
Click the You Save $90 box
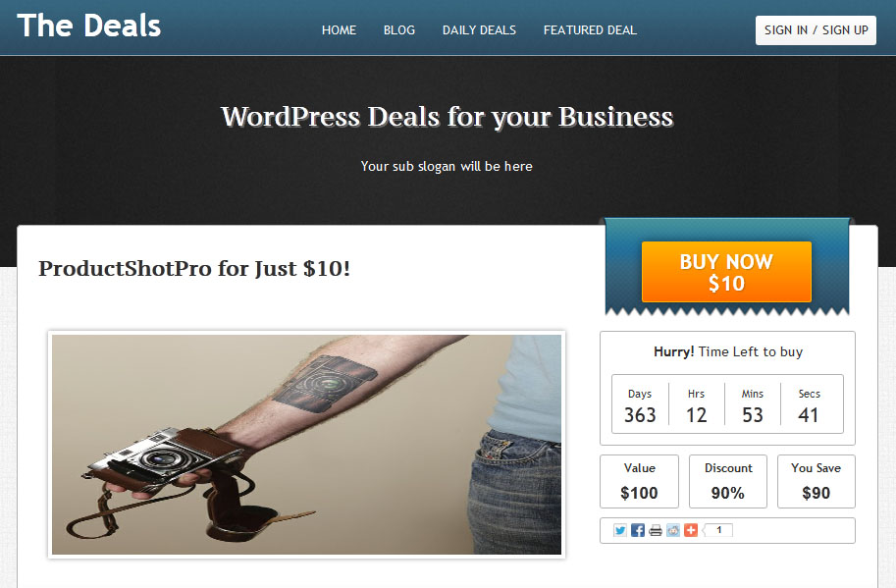point(816,481)
